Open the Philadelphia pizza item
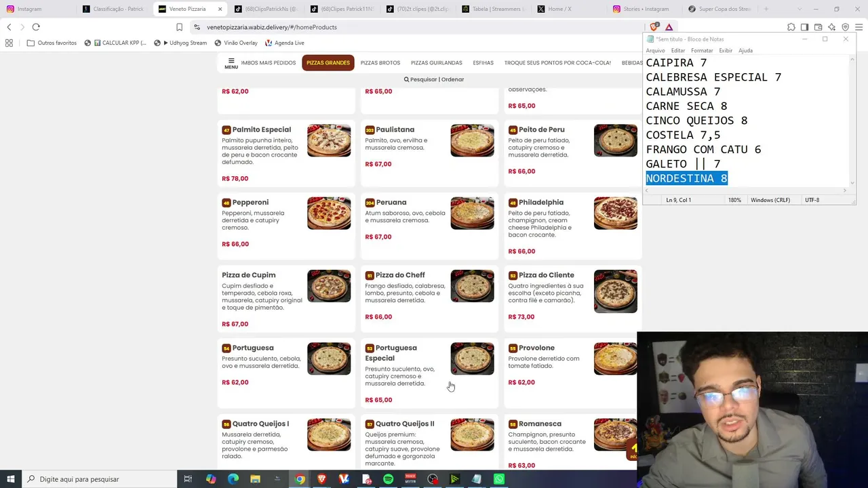This screenshot has height=488, width=868. click(573, 226)
